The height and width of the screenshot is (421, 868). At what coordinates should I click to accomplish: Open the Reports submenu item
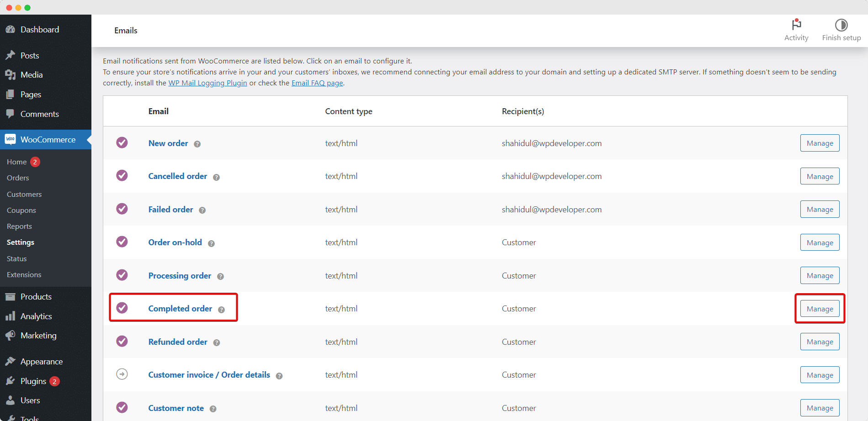[x=19, y=226]
